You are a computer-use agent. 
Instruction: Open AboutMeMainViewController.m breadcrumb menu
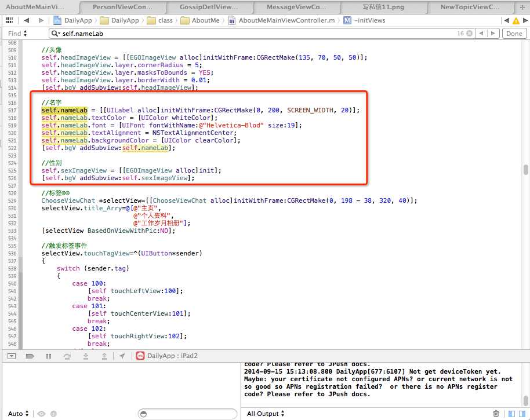pos(286,20)
